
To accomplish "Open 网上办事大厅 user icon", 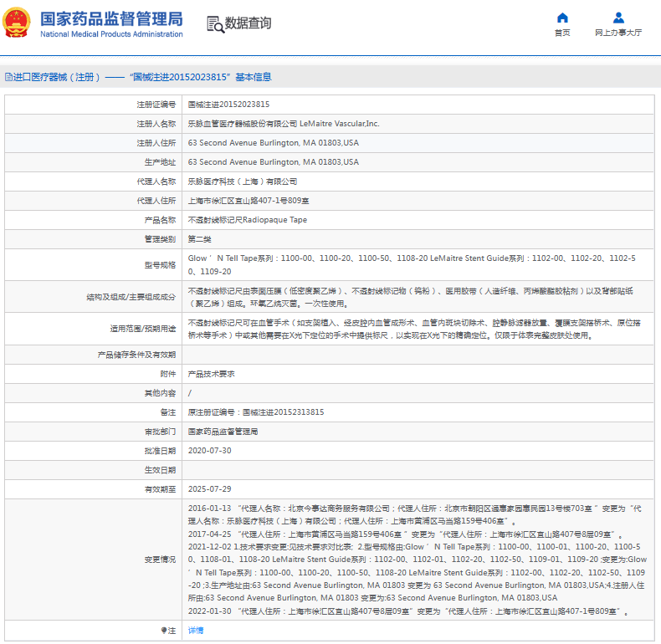I will [618, 18].
